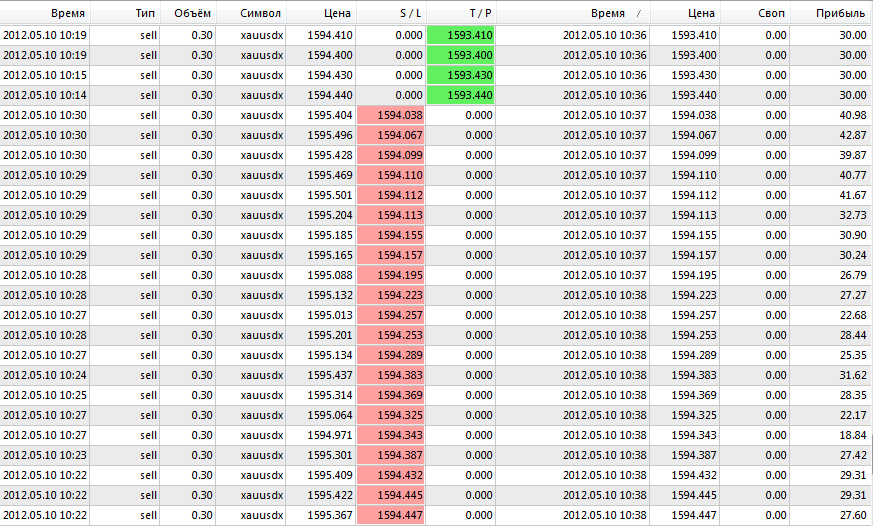Click open time 2012.05.10 10:15

[45, 75]
